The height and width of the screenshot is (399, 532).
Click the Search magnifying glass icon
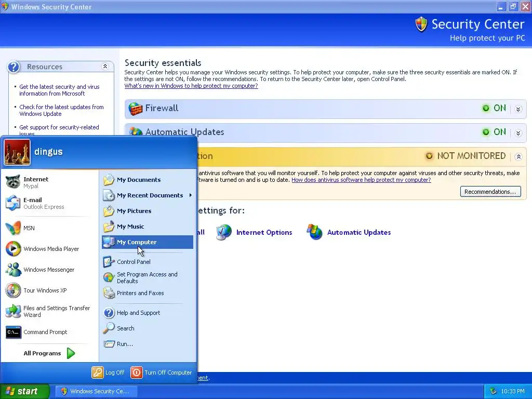pos(109,328)
